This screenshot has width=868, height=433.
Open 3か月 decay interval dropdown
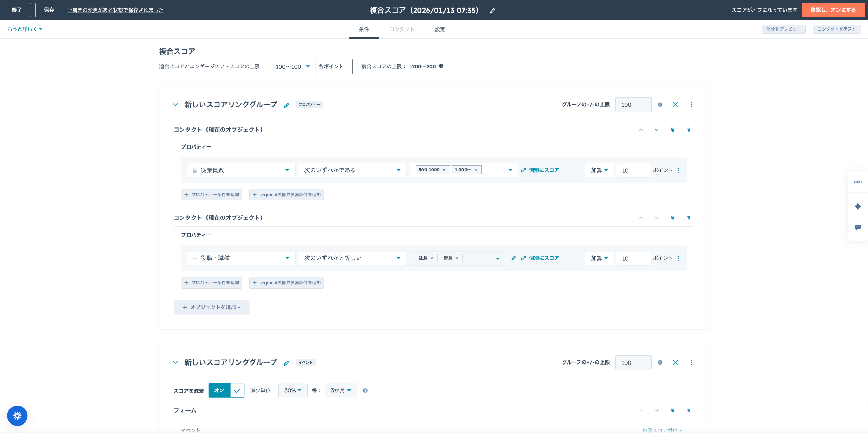coord(340,391)
